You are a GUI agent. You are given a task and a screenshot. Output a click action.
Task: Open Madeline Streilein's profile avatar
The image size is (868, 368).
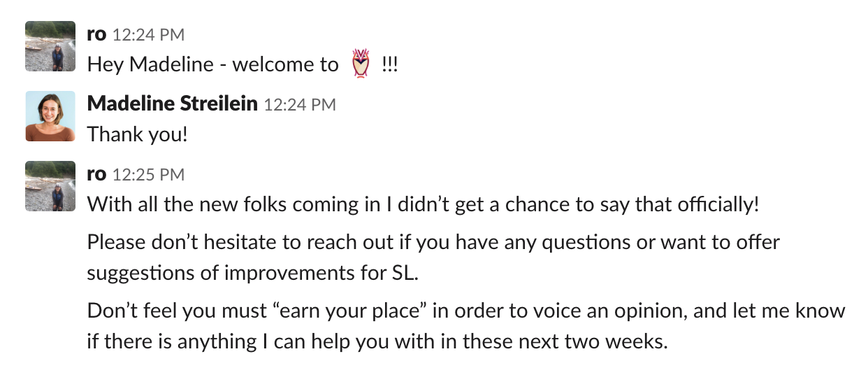click(x=50, y=116)
